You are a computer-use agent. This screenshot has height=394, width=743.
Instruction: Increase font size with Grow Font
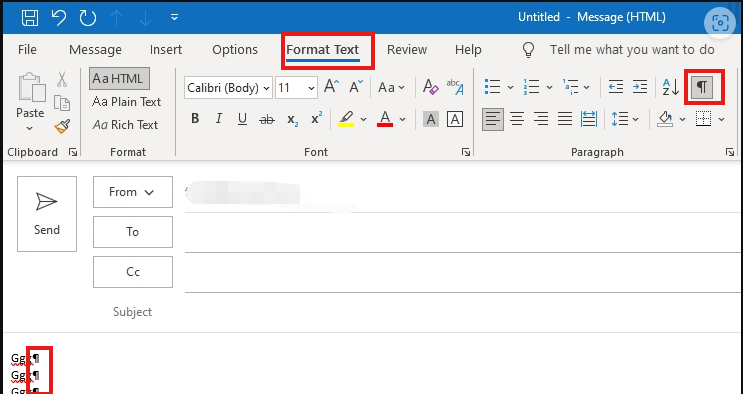(331, 87)
